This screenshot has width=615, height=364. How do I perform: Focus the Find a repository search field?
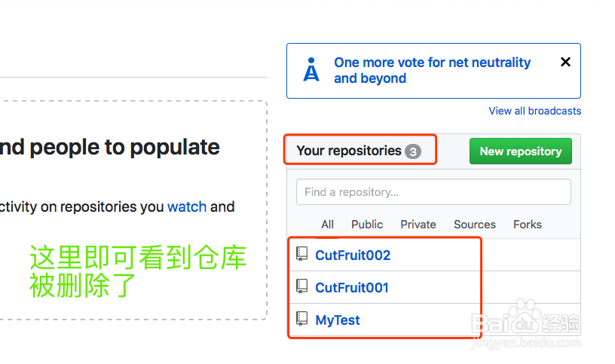[x=433, y=192]
